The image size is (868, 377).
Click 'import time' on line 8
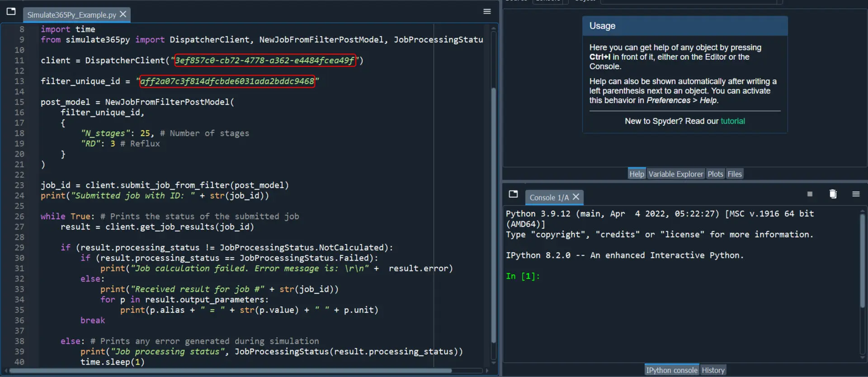pos(68,29)
